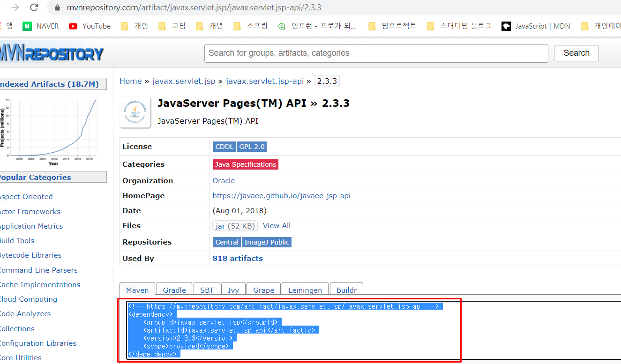Go forward with the browser arrow
The width and height of the screenshot is (621, 364).
pos(15,7)
